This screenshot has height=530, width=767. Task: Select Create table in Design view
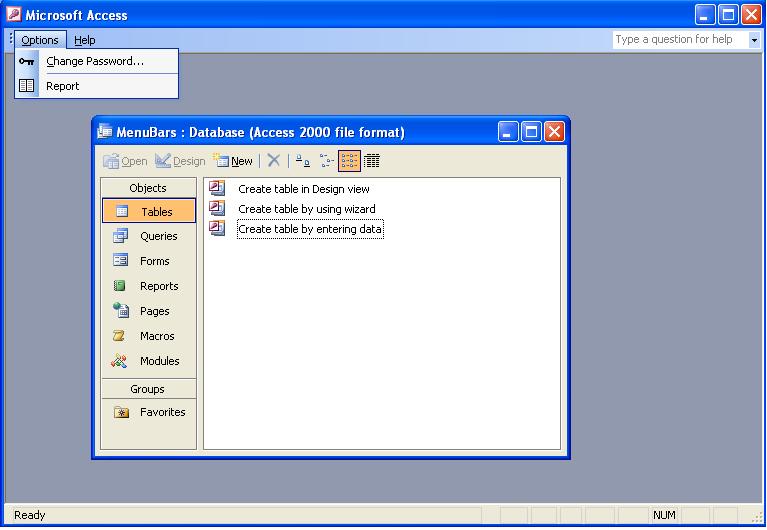click(x=304, y=189)
